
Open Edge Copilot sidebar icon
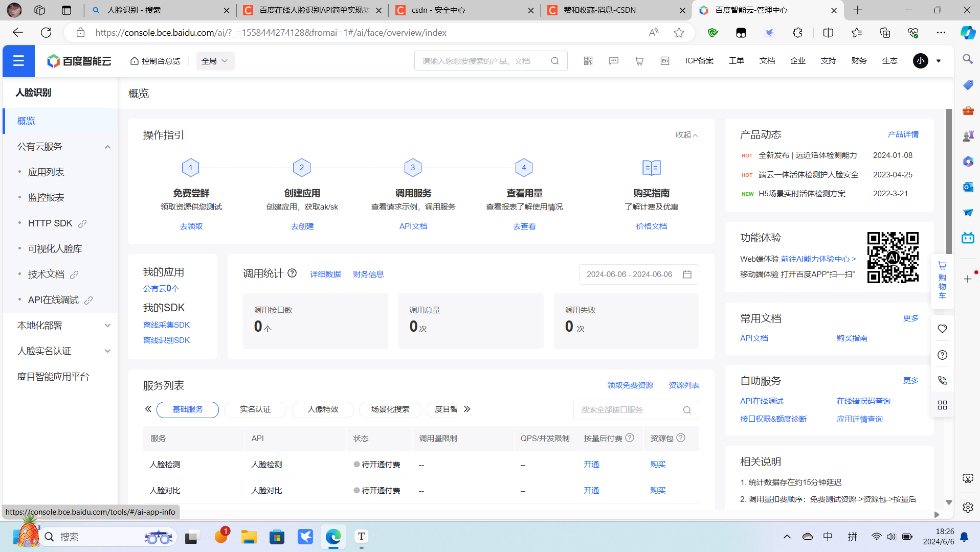pyautogui.click(x=967, y=33)
